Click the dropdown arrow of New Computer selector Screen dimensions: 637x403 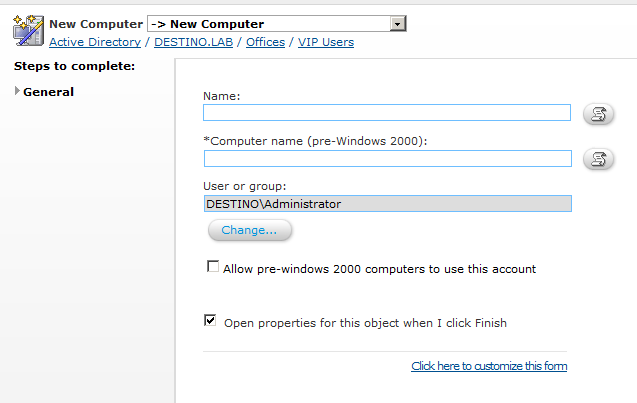coord(398,24)
